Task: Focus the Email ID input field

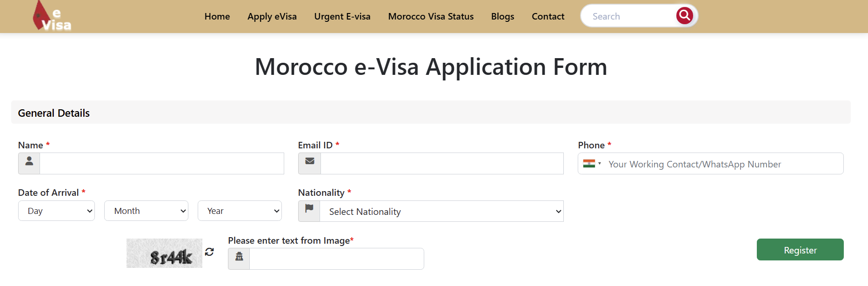Action: click(442, 164)
